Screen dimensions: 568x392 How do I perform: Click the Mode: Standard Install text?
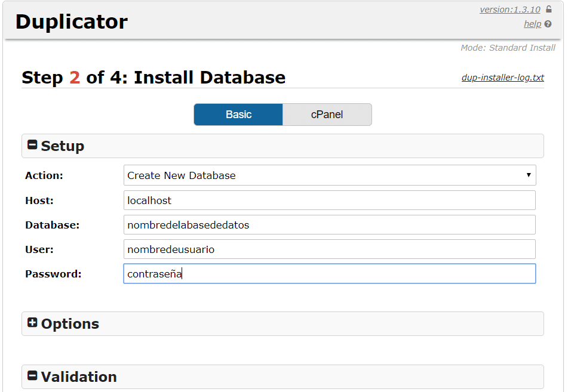click(508, 48)
